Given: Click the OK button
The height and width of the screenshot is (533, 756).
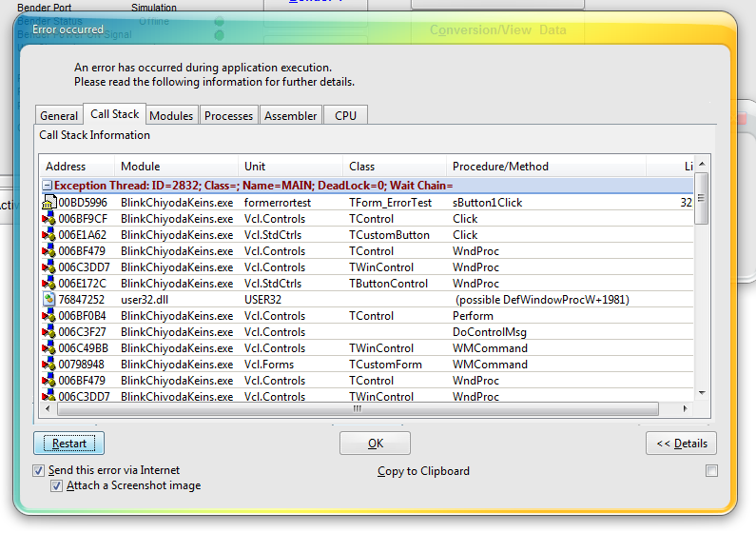Looking at the screenshot, I should click(375, 444).
